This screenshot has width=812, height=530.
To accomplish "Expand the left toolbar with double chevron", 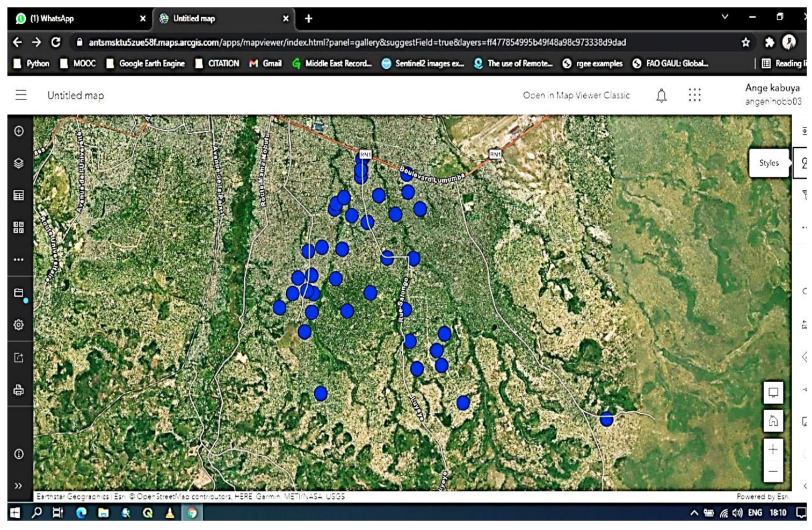I will 19,486.
